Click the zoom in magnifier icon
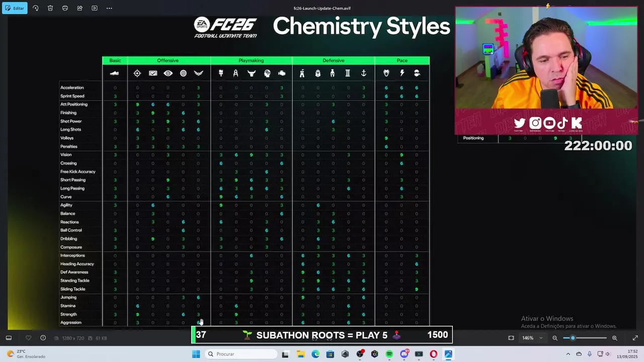 (x=614, y=338)
